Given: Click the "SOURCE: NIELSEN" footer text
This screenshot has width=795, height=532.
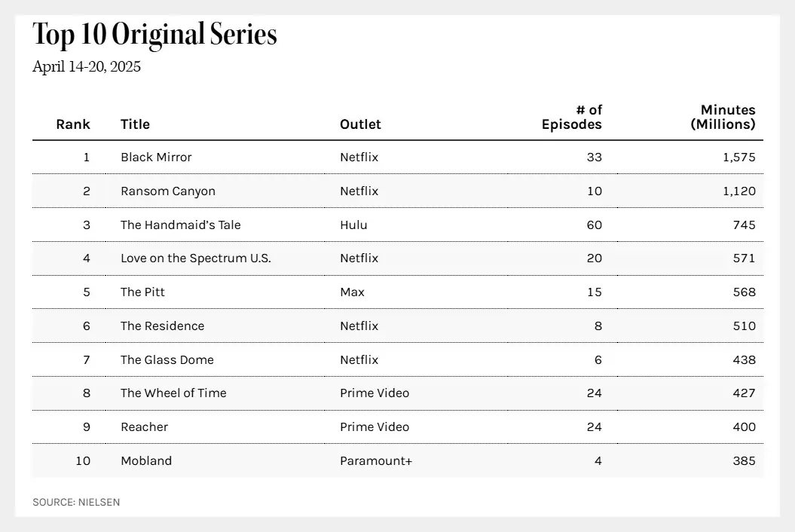Looking at the screenshot, I should pos(76,502).
